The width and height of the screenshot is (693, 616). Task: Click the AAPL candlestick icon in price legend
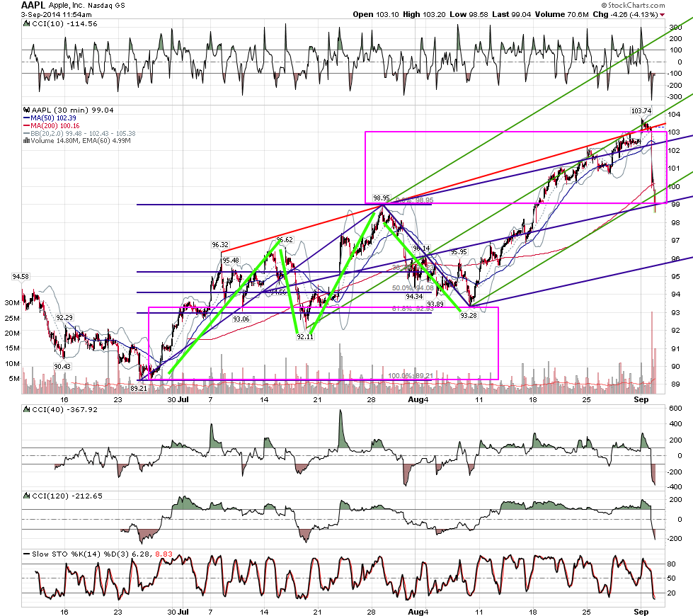pyautogui.click(x=26, y=110)
